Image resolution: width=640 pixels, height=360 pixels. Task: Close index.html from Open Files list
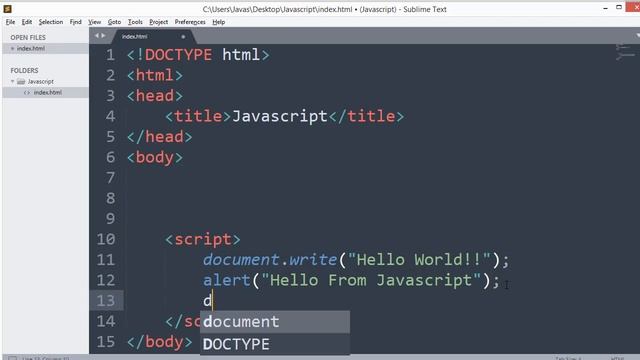12,49
